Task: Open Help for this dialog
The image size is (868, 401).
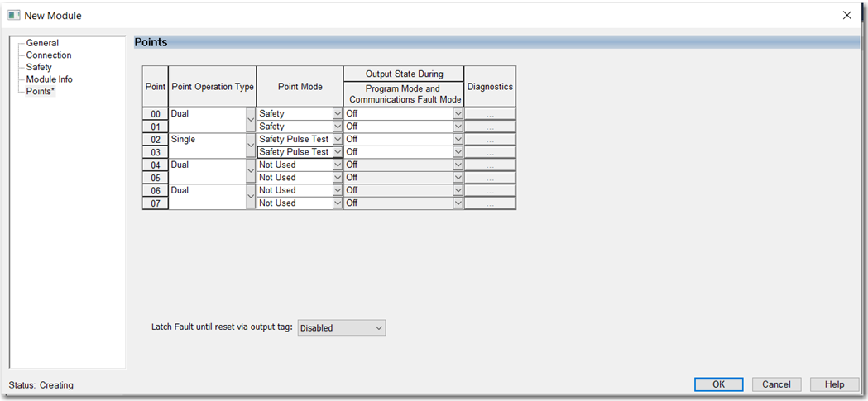Action: [x=834, y=384]
